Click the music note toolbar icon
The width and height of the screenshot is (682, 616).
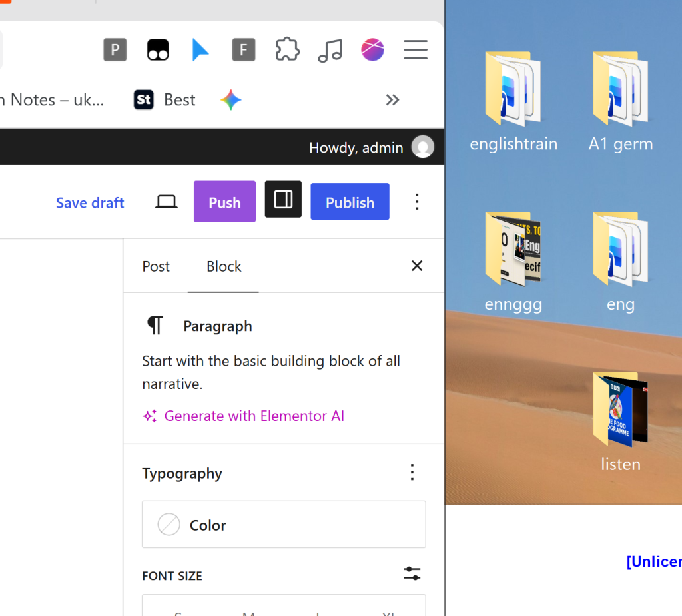coord(330,50)
